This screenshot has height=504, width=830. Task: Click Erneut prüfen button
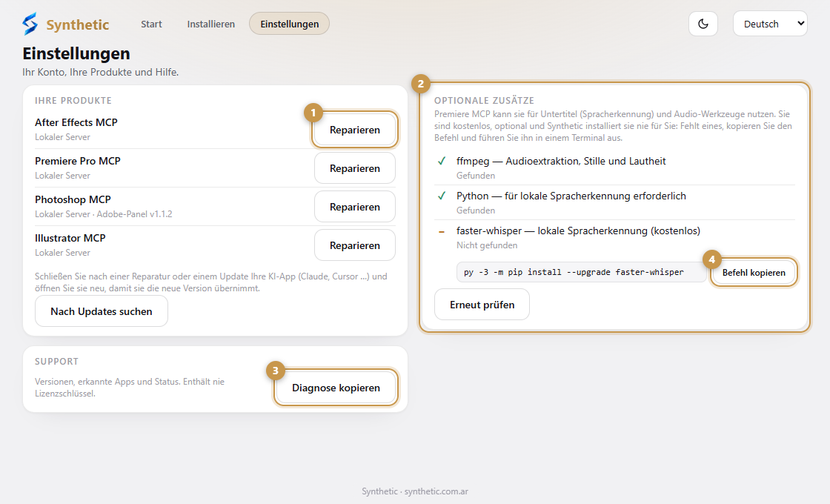(482, 305)
